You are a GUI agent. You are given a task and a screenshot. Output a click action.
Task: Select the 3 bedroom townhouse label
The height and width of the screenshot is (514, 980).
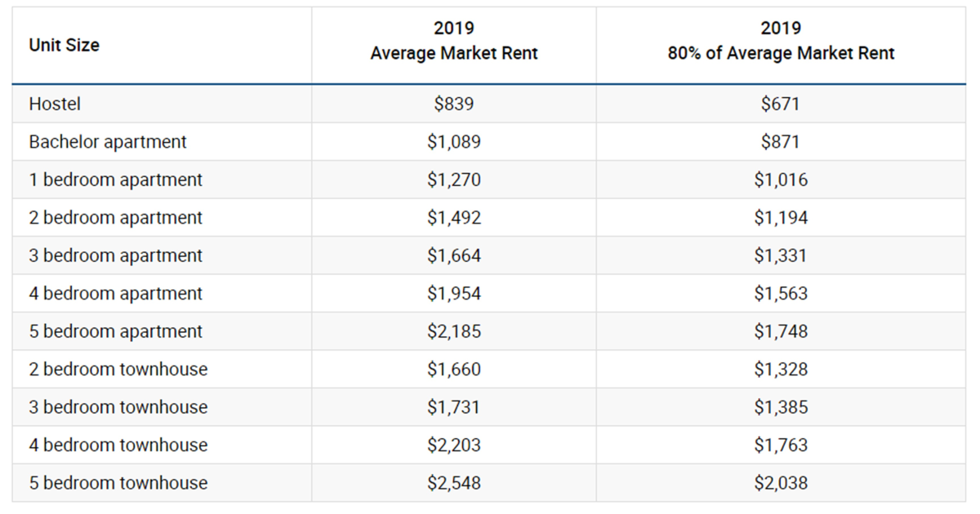pyautogui.click(x=118, y=407)
